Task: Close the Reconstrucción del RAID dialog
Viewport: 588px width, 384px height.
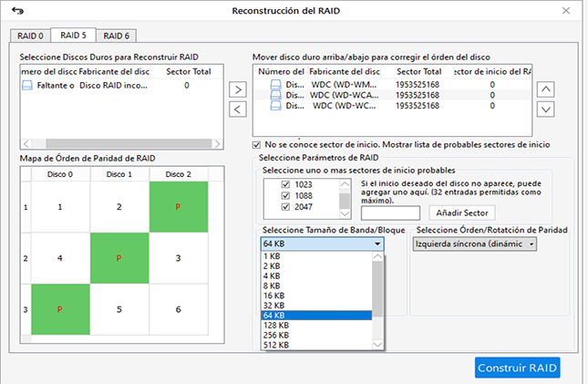Action: coord(566,11)
